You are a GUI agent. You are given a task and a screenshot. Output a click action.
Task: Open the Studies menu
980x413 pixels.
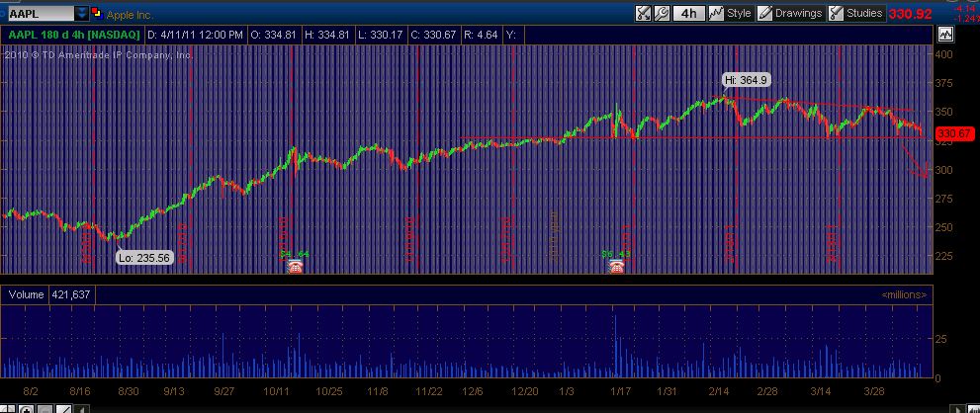[x=856, y=13]
